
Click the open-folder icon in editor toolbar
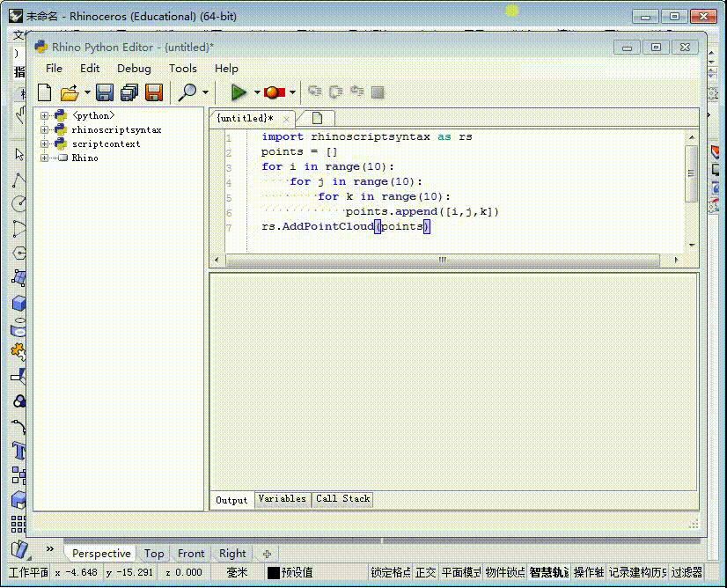(x=70, y=92)
